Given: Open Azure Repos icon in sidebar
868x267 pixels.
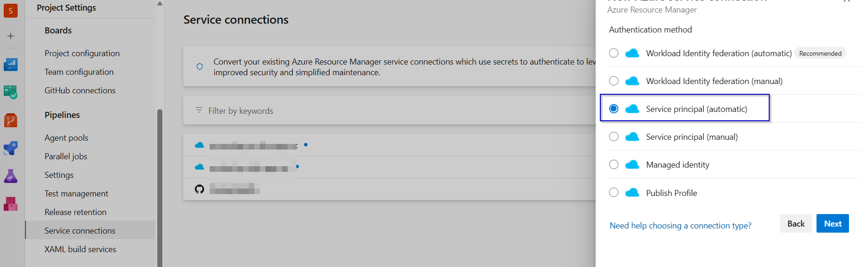Looking at the screenshot, I should pyautogui.click(x=10, y=120).
